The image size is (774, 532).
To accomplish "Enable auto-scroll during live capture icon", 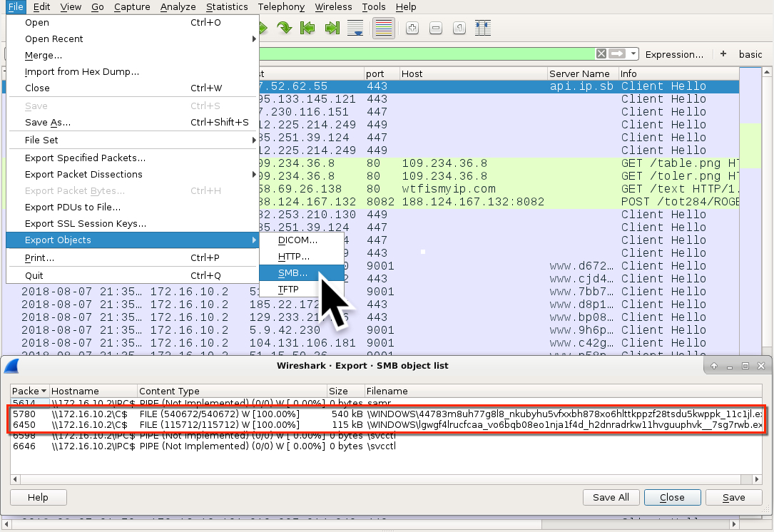I will coord(355,28).
